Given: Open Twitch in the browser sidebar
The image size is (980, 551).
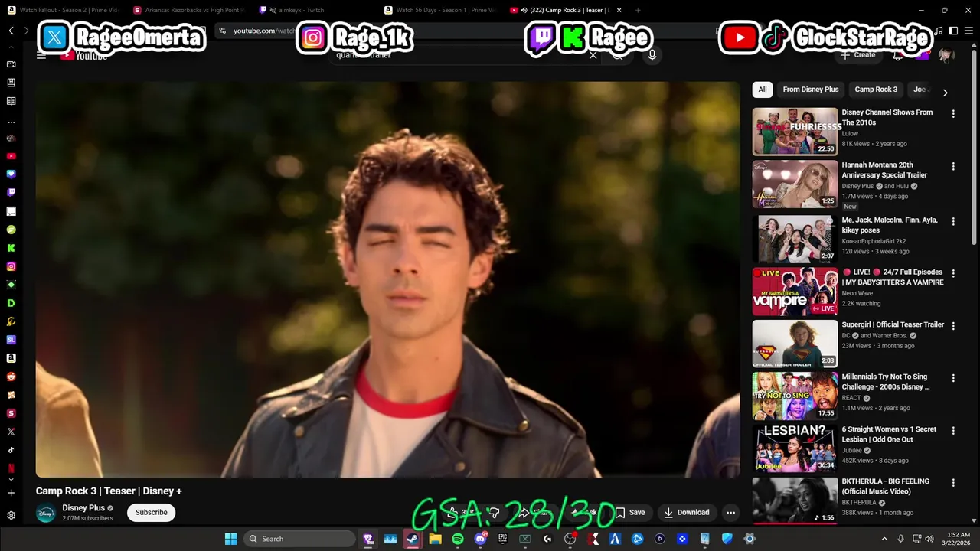Looking at the screenshot, I should point(11,193).
